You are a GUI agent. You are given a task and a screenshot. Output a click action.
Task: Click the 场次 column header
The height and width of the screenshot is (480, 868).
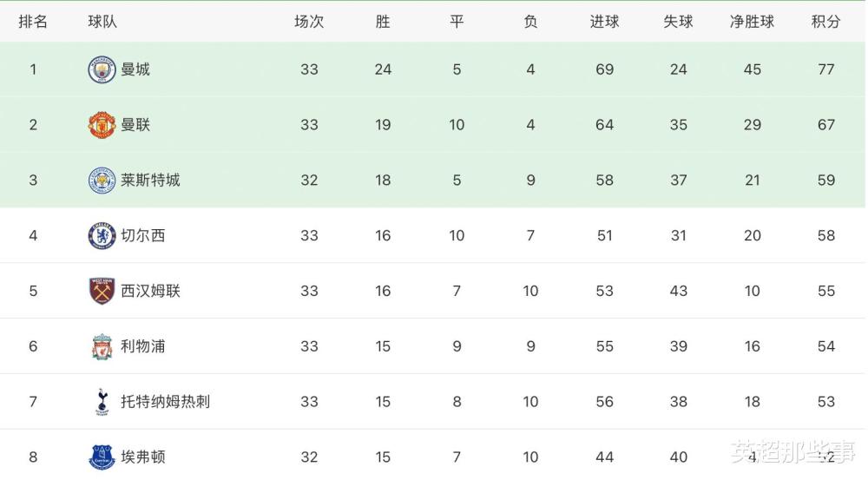coord(309,22)
